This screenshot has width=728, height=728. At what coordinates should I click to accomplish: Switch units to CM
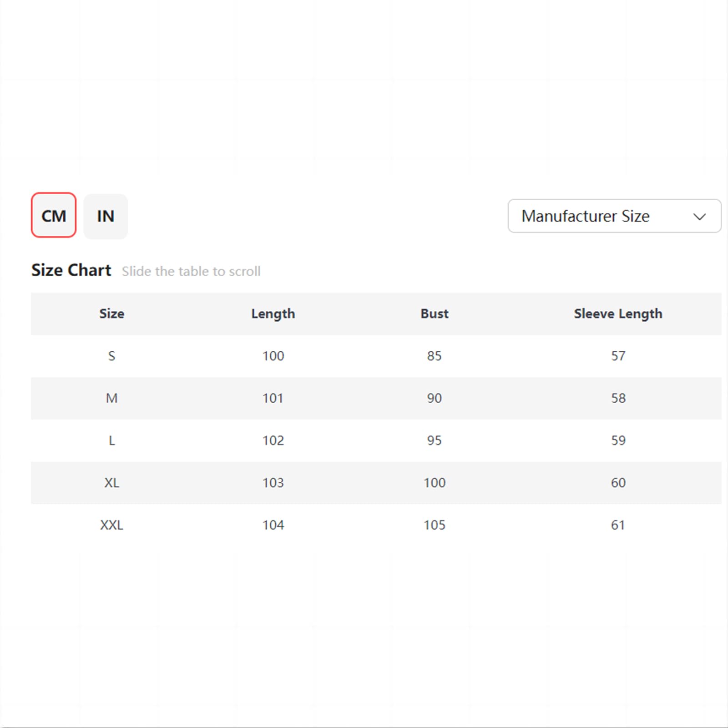coord(54,215)
